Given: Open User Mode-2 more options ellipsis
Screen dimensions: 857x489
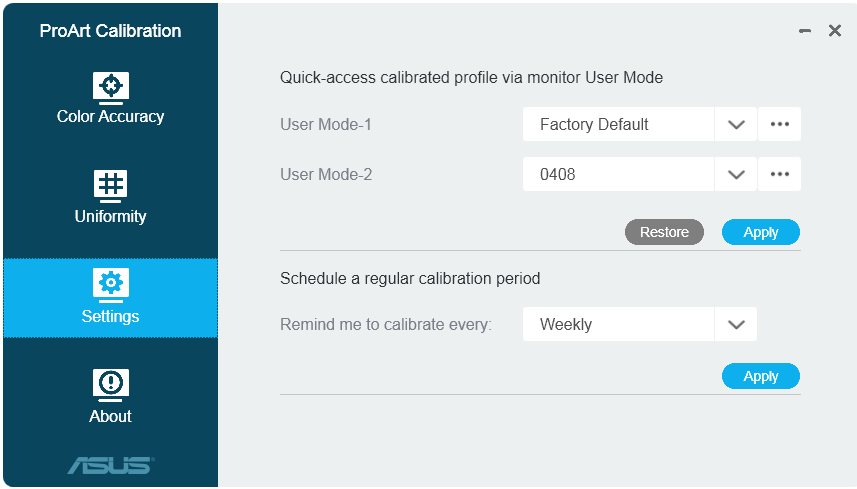Looking at the screenshot, I should coord(779,174).
